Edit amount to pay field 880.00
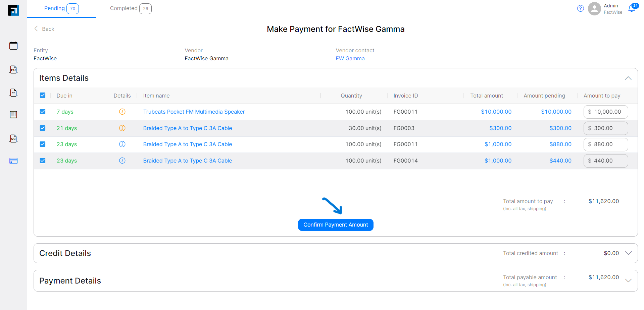644x310 pixels. click(606, 144)
